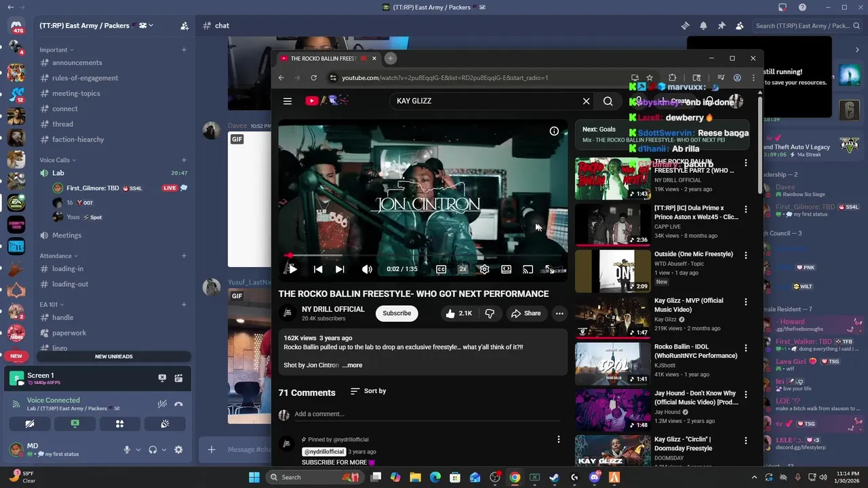Mute YouTube player volume

[367, 269]
